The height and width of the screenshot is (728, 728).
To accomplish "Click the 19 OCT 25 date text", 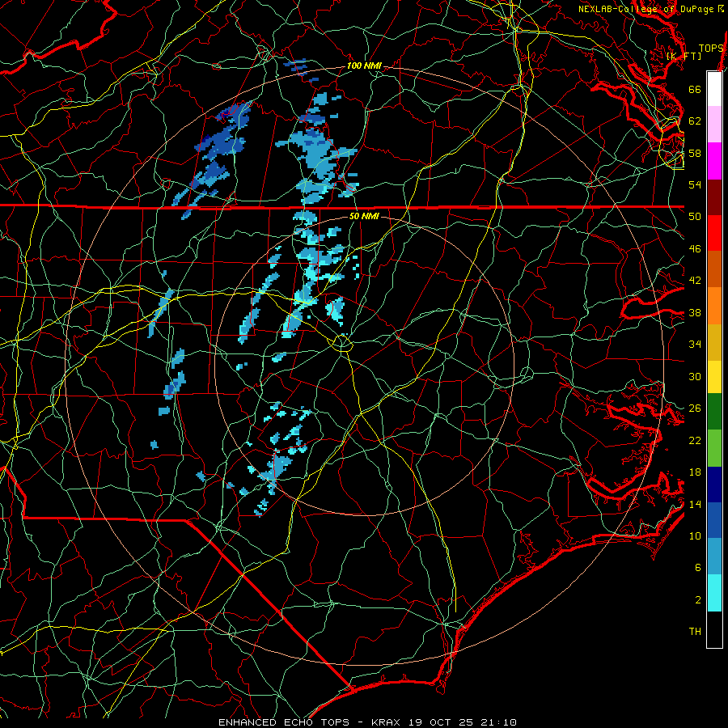I will [441, 722].
